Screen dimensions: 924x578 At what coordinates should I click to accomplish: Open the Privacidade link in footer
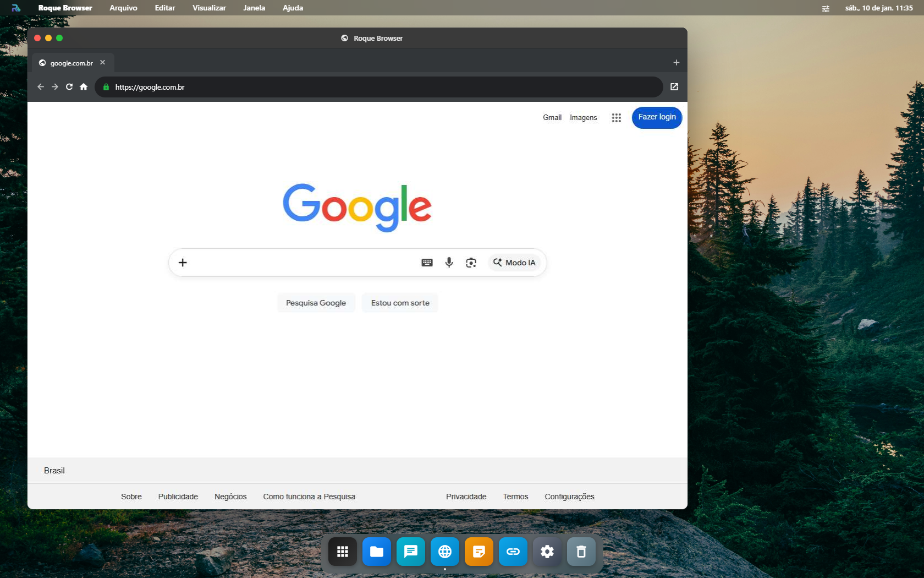466,496
